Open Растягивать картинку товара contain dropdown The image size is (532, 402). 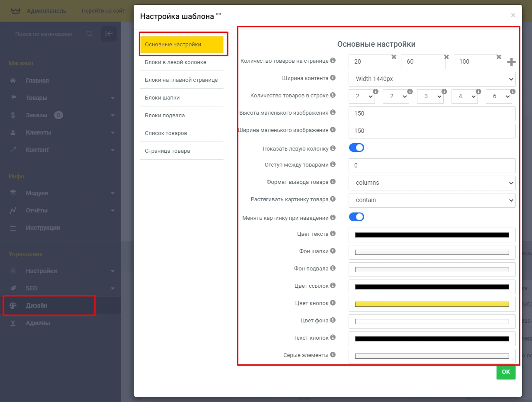pos(432,200)
